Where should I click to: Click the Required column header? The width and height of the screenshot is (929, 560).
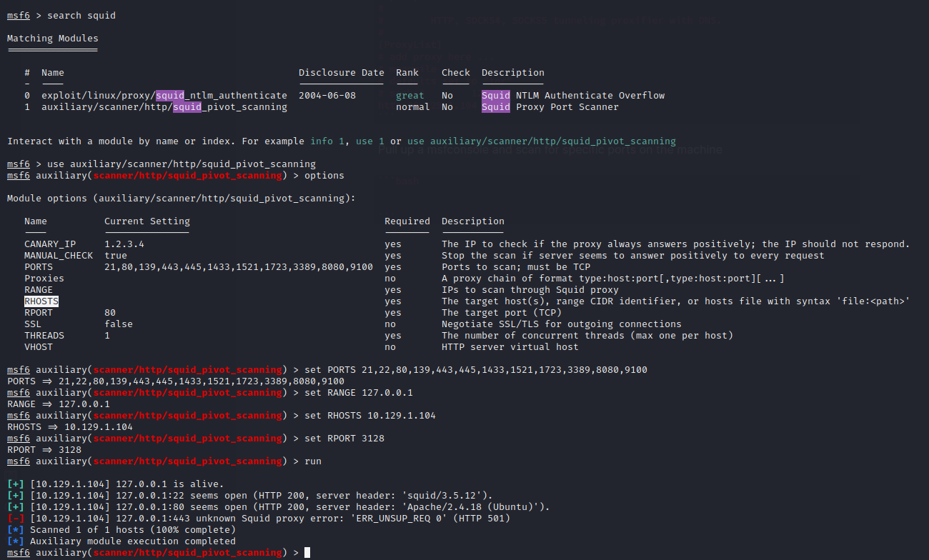tap(407, 221)
